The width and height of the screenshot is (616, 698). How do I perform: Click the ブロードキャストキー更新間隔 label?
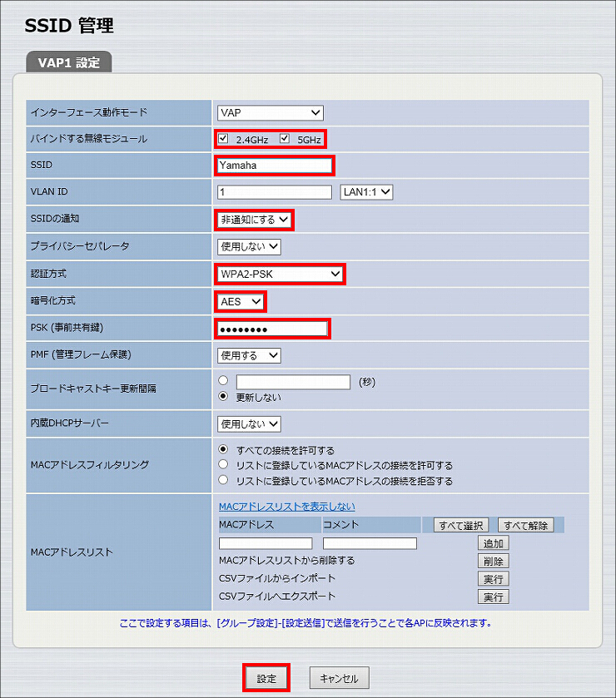93,389
